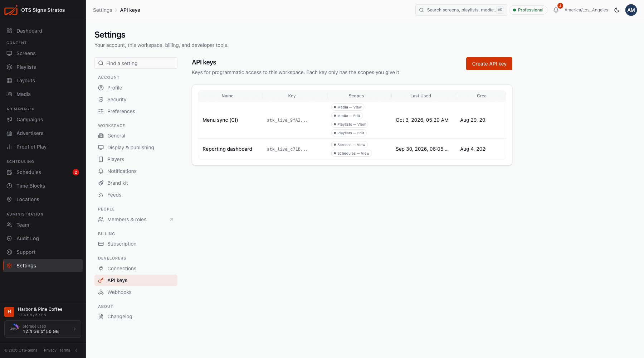
Task: Click the Schedules calendar icon
Action: pyautogui.click(x=9, y=172)
